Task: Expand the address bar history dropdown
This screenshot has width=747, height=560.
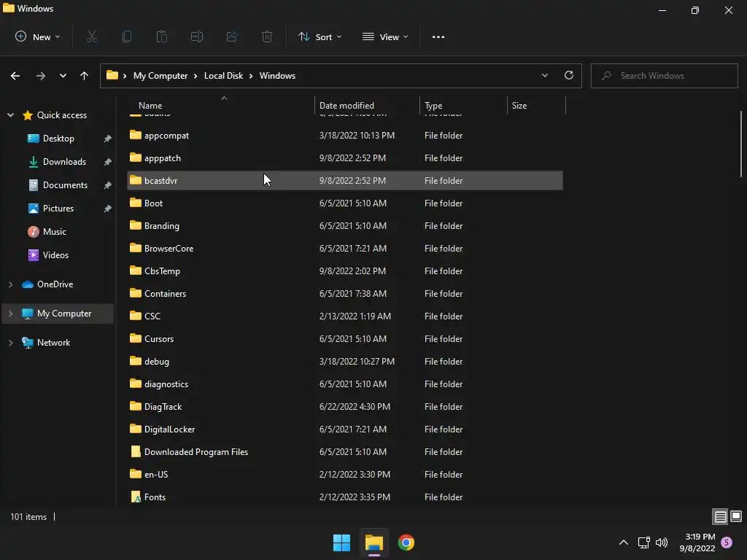Action: [544, 75]
